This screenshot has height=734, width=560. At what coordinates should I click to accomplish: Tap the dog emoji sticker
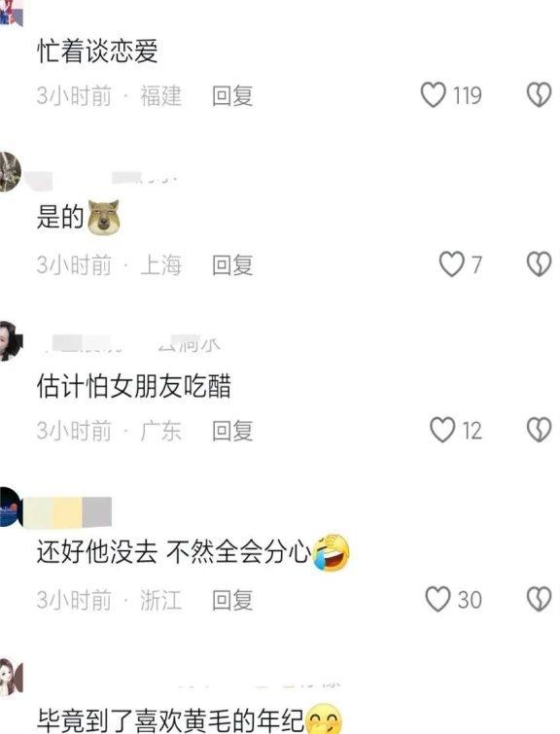point(104,217)
